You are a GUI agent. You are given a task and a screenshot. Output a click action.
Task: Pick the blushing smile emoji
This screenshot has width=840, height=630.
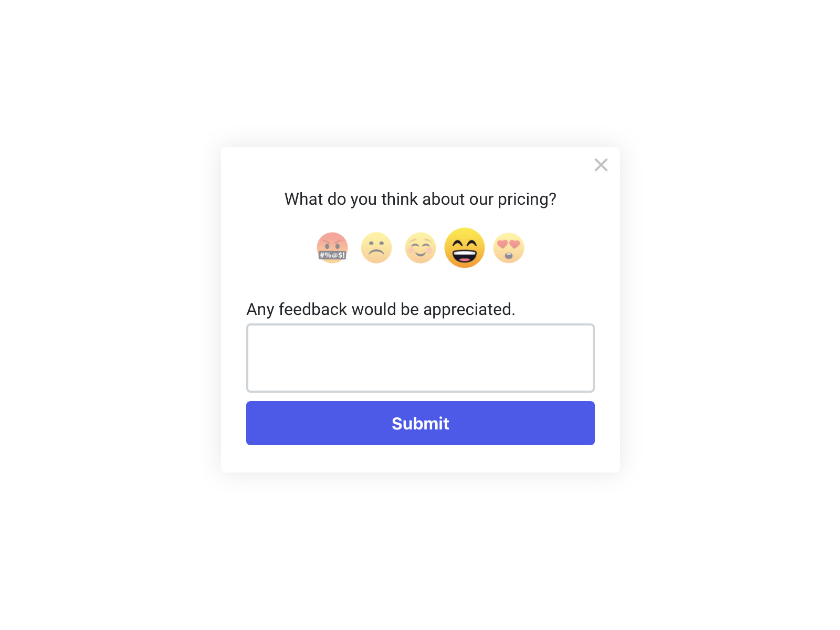pos(421,248)
